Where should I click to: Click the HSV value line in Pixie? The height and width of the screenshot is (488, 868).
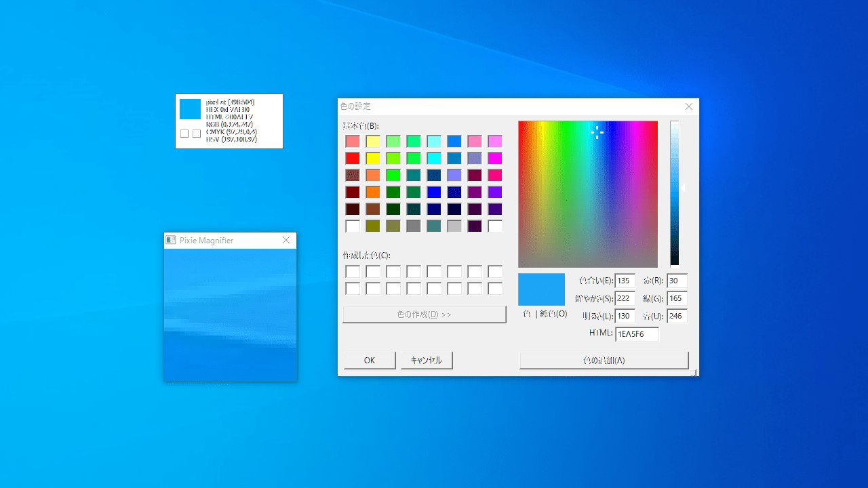[x=231, y=140]
